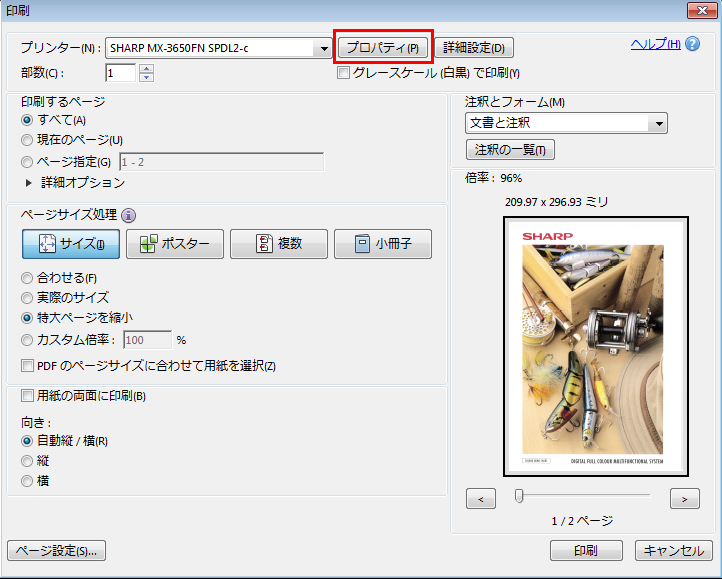
Task: Check PDF page size paper source option
Action: [x=28, y=366]
